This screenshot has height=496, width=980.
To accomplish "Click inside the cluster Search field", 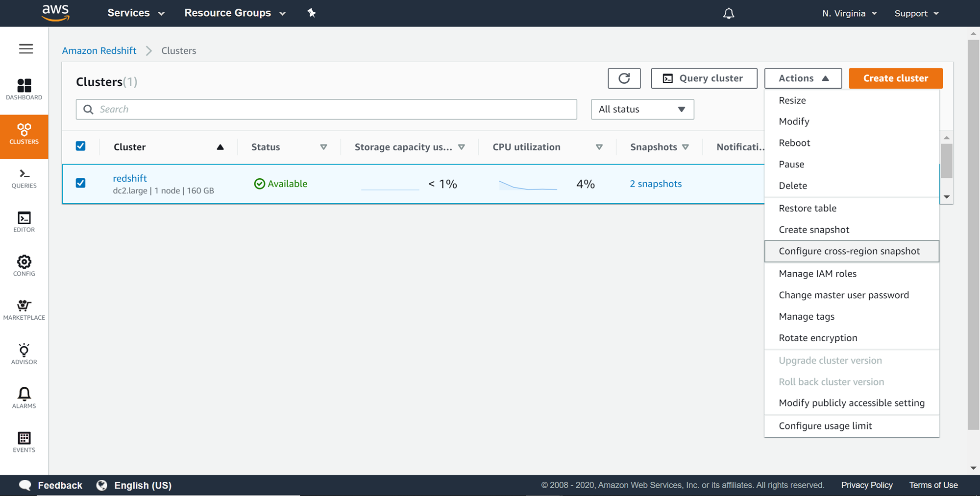I will point(326,109).
